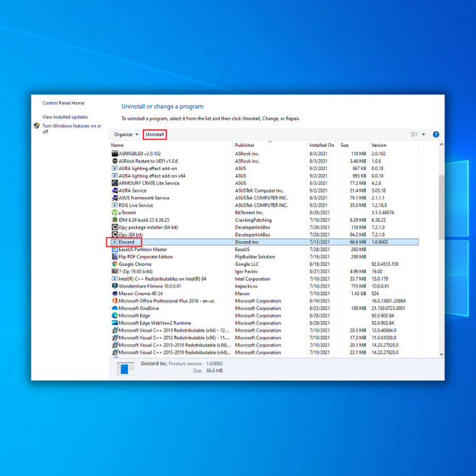
Task: Open Control Panel Home link
Action: pos(63,103)
